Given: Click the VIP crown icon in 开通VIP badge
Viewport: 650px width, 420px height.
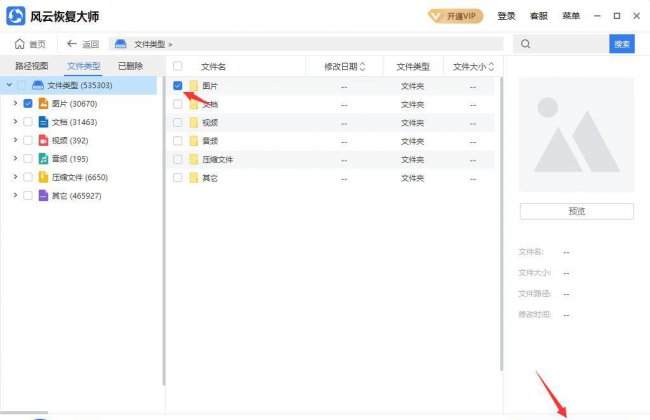Looking at the screenshot, I should [x=436, y=16].
